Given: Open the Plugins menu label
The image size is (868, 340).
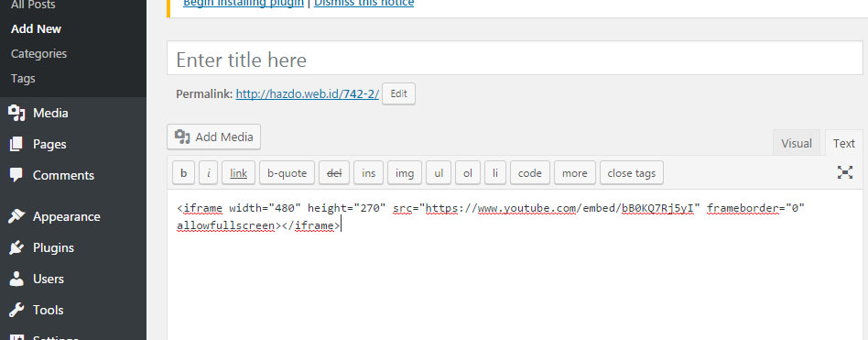Looking at the screenshot, I should coord(53,247).
